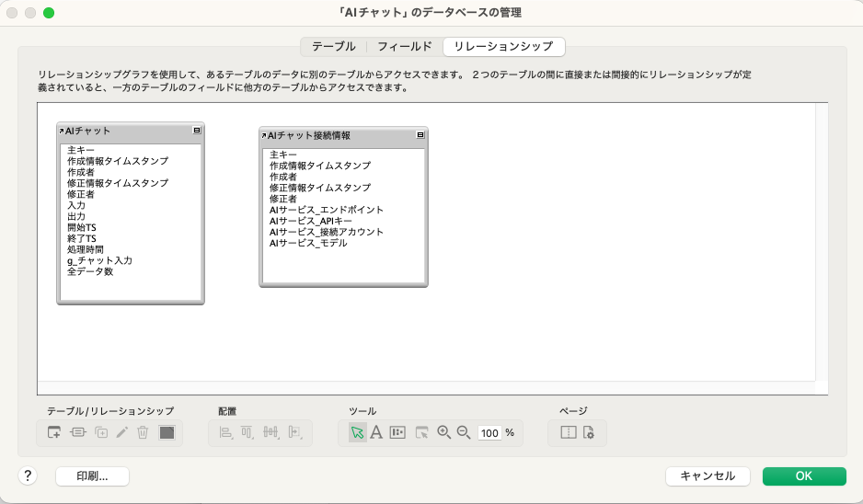Click the table display options tool icon

tap(397, 432)
